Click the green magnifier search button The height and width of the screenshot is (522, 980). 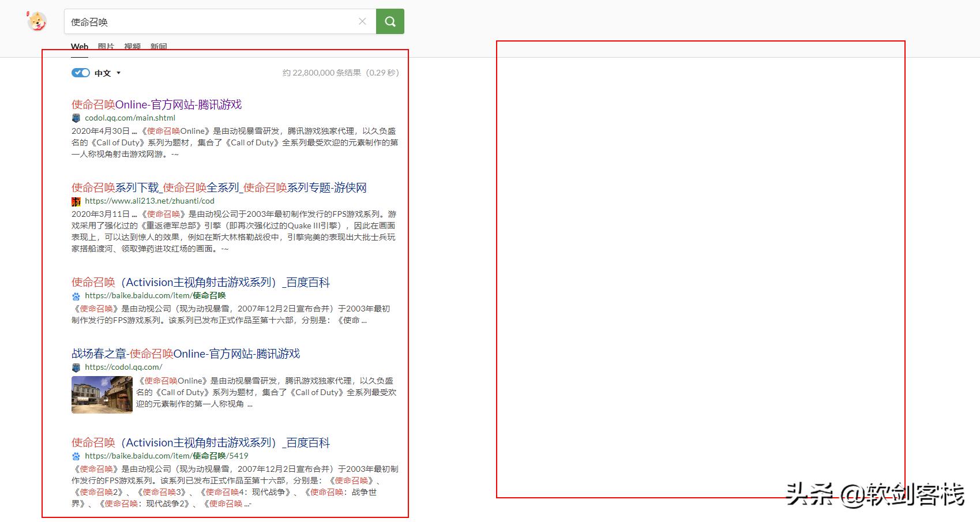(x=390, y=21)
